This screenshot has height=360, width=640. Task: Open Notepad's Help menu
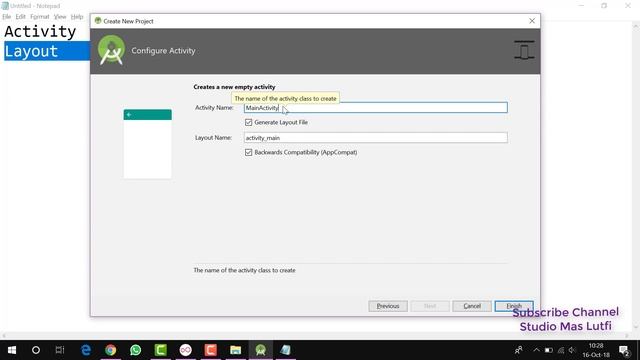pos(77,17)
